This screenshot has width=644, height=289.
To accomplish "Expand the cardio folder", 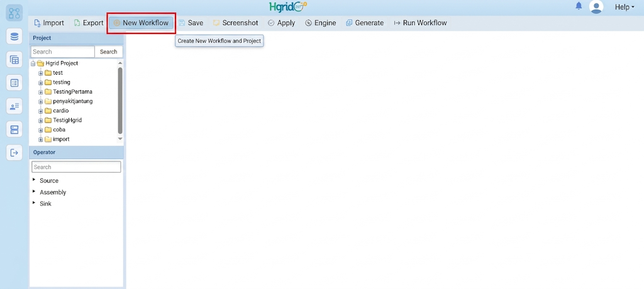I will (41, 111).
